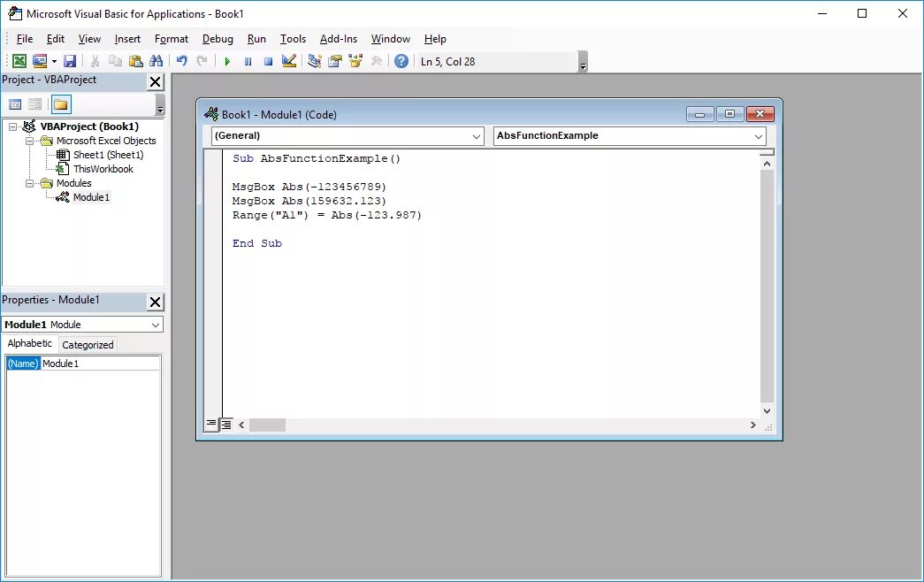Open the Module1 Module object dropdown
This screenshot has height=582, width=924.
coord(156,325)
